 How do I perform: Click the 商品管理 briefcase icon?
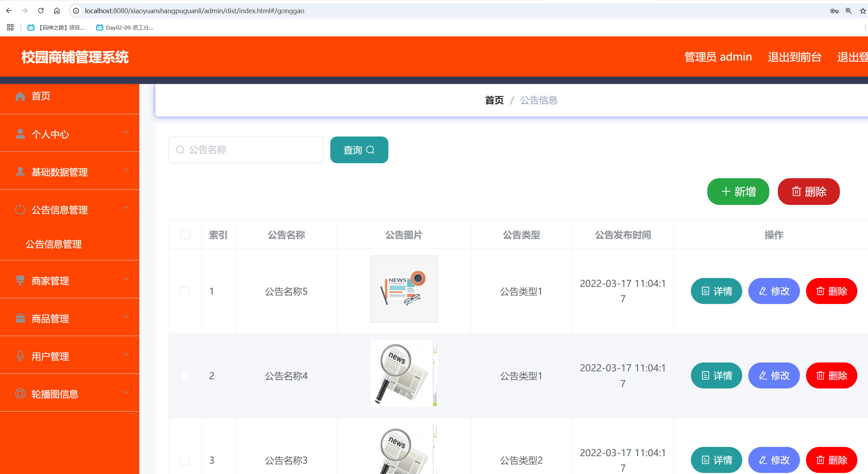[20, 317]
